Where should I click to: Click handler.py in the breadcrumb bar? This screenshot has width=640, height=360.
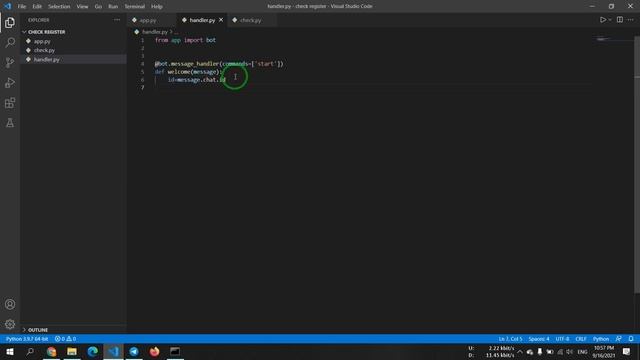[x=155, y=32]
